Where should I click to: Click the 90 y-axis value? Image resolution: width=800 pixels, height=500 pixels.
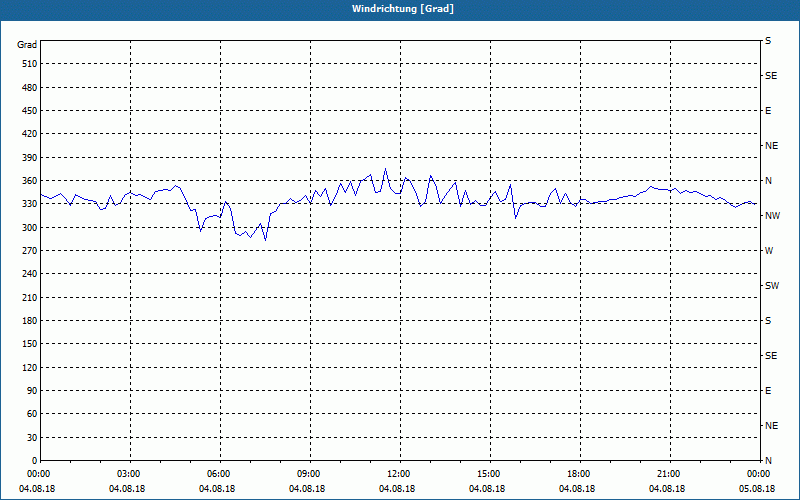(31, 391)
